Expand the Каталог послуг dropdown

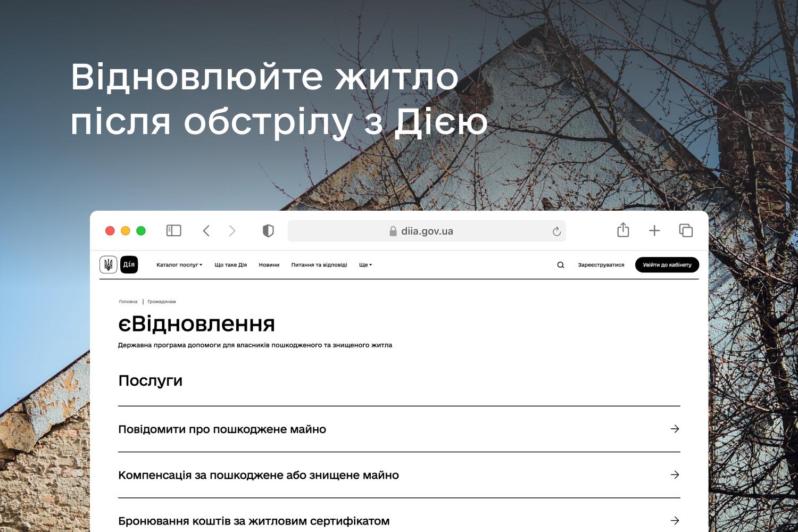[179, 265]
